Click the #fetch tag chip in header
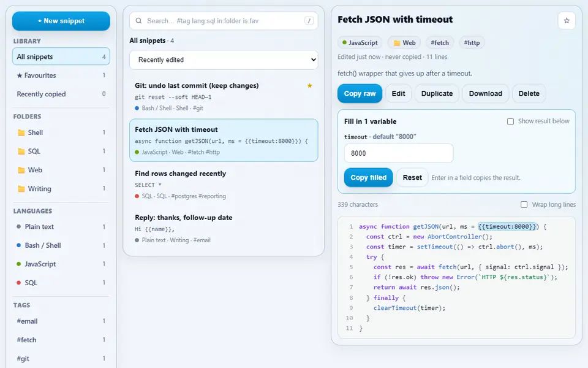Image resolution: width=588 pixels, height=368 pixels. [x=440, y=43]
